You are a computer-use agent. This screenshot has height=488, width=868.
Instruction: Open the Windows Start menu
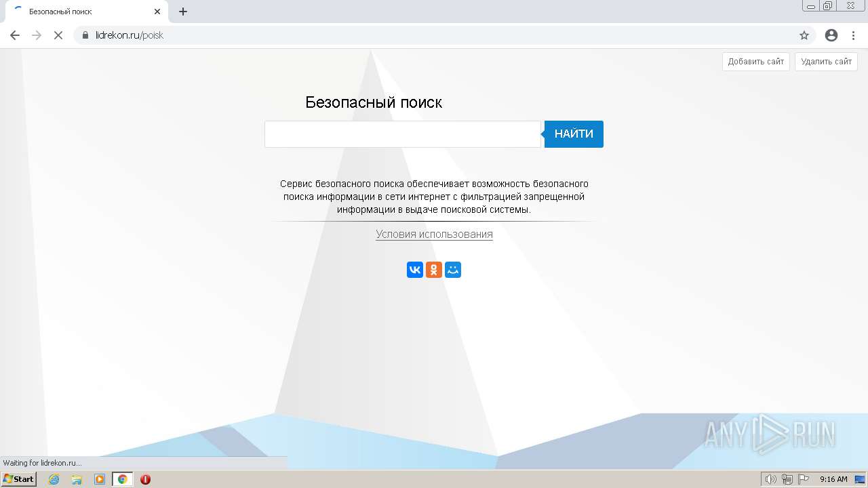(19, 479)
